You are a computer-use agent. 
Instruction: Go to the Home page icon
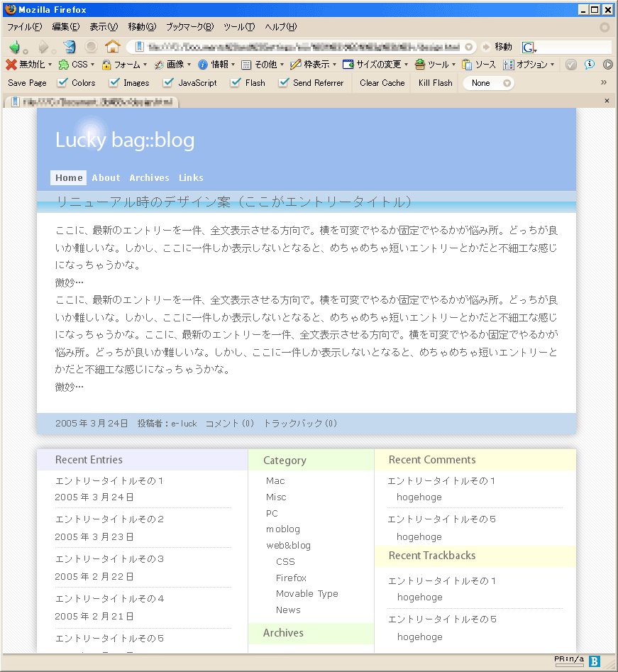pyautogui.click(x=112, y=47)
